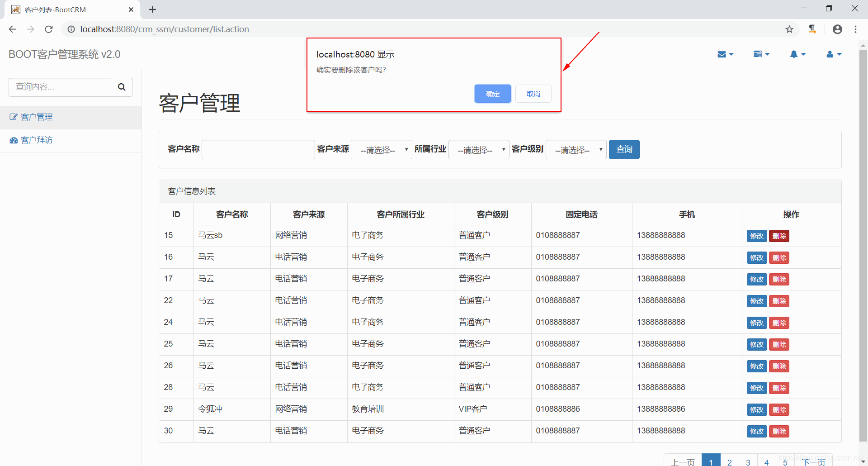Open 客户管理 in the sidebar

tap(71, 117)
